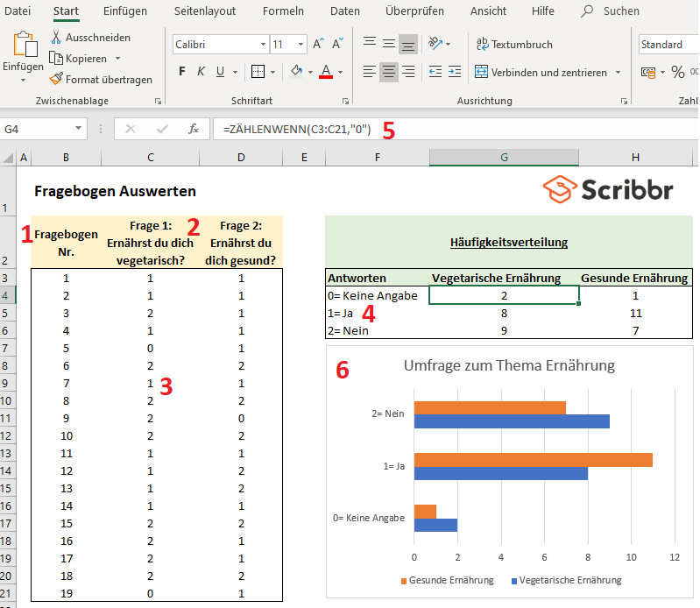700x608 pixels.
Task: Click the fx insert function icon
Action: [x=194, y=129]
